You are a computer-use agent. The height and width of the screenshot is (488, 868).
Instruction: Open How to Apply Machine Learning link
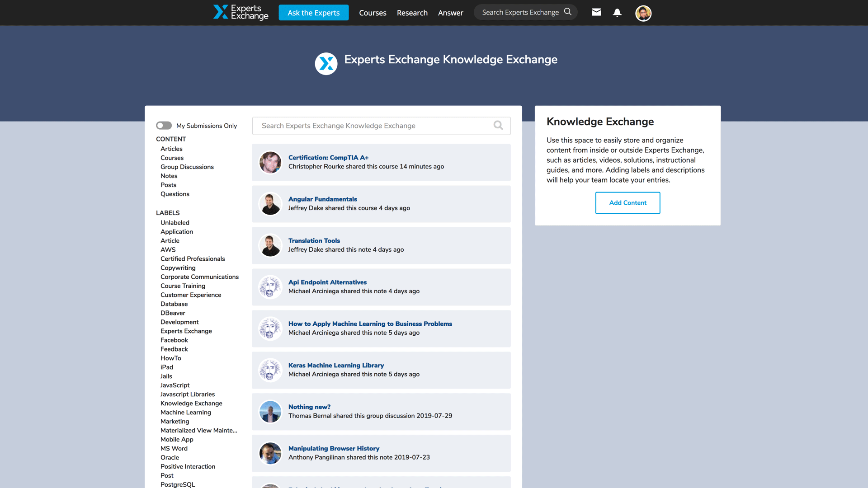[370, 324]
